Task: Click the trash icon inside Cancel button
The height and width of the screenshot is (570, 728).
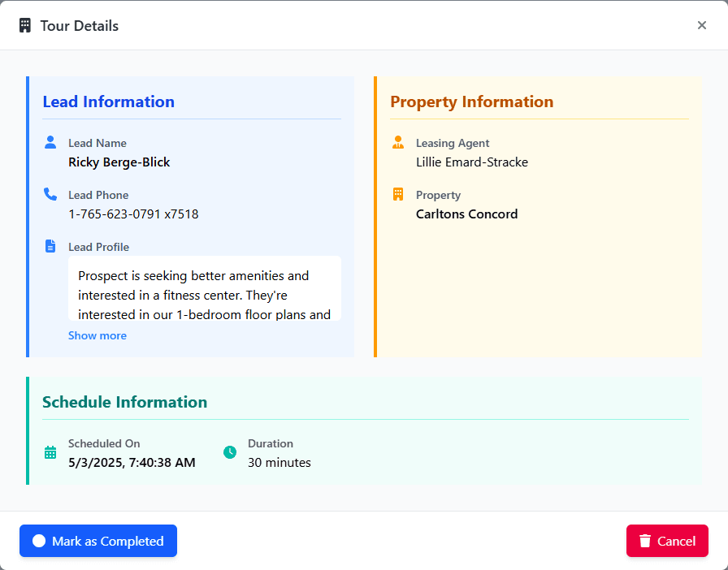Action: coord(646,541)
